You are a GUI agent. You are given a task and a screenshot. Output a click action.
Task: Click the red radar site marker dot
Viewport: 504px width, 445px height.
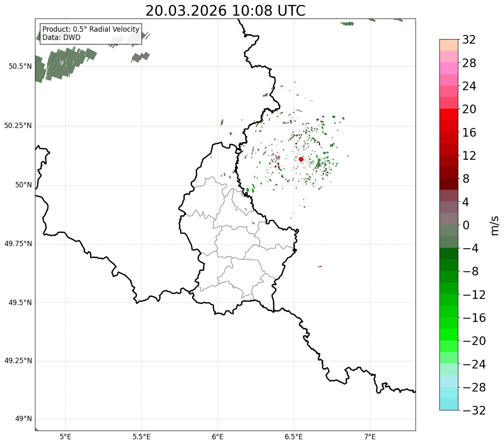click(x=301, y=159)
